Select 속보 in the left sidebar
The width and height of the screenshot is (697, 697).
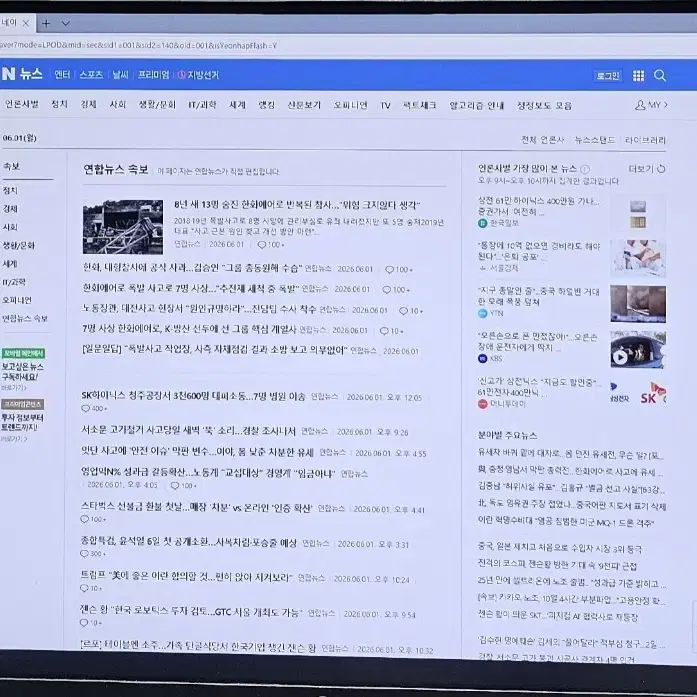pyautogui.click(x=12, y=166)
